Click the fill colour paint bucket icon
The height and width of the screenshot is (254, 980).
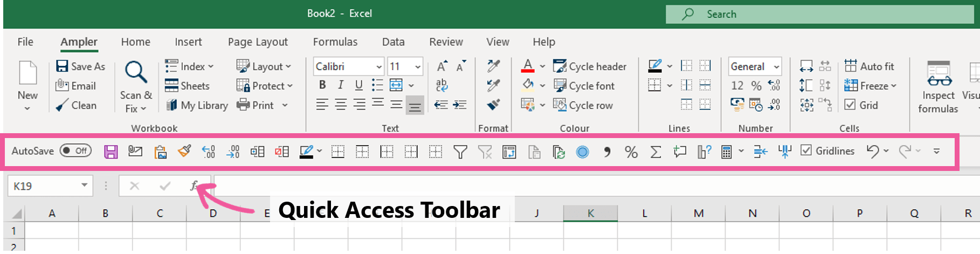coord(528,85)
